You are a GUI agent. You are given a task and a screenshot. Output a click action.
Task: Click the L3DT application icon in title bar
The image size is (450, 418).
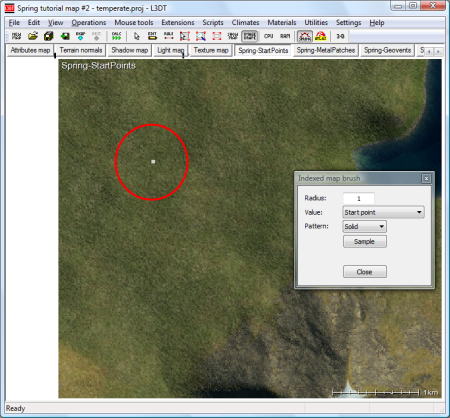[9, 8]
